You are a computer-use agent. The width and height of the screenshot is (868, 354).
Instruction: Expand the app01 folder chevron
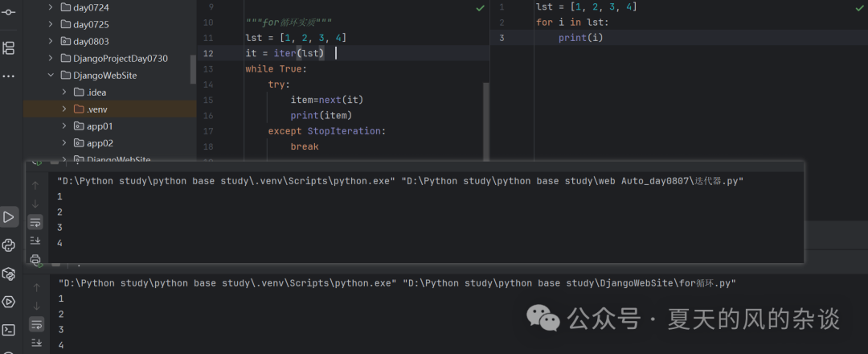64,126
